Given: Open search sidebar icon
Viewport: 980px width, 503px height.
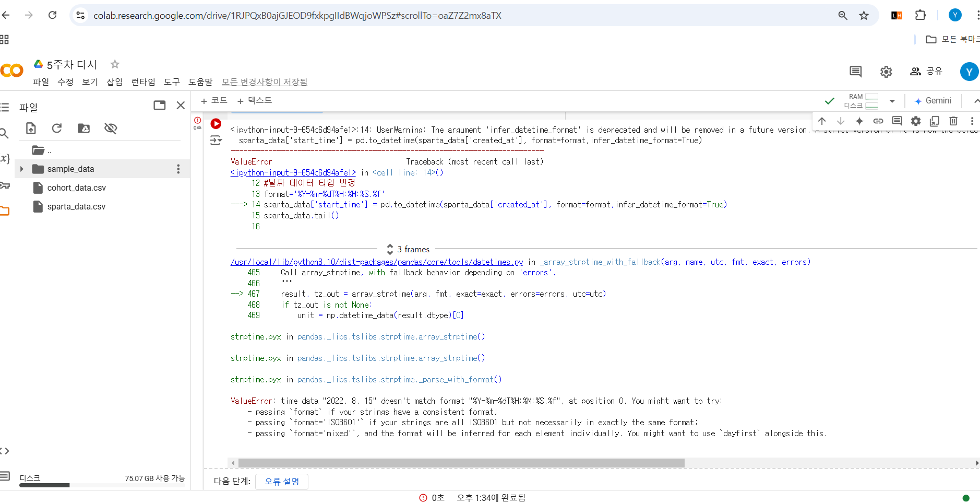Looking at the screenshot, I should [x=4, y=133].
